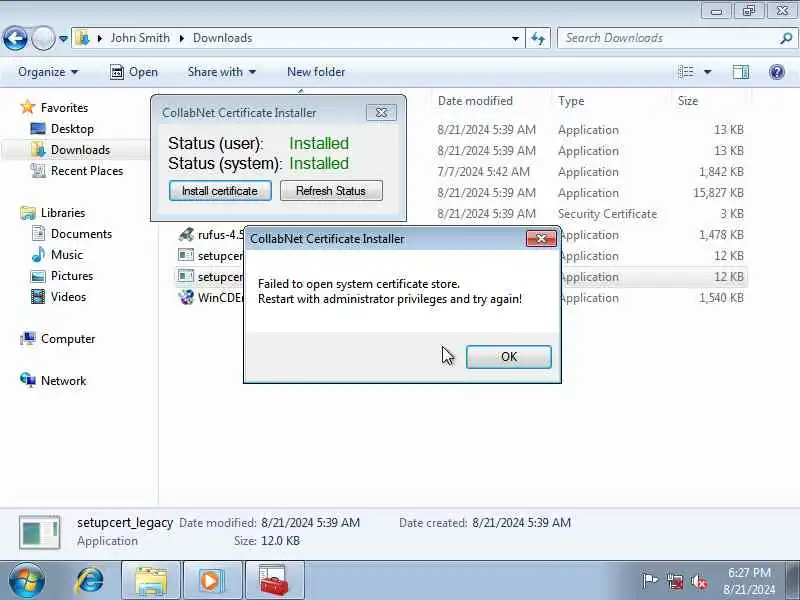
Task: Select Libraries in the navigation pane
Action: point(63,213)
